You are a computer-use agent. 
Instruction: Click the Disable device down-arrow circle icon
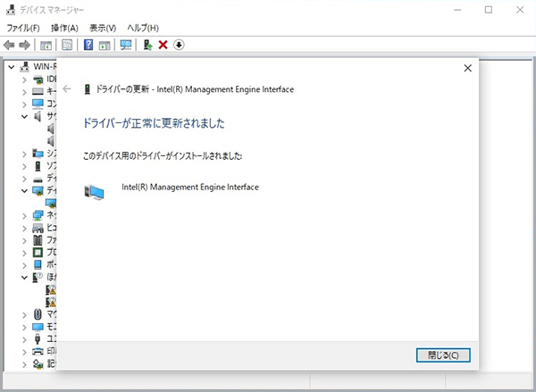(x=179, y=45)
